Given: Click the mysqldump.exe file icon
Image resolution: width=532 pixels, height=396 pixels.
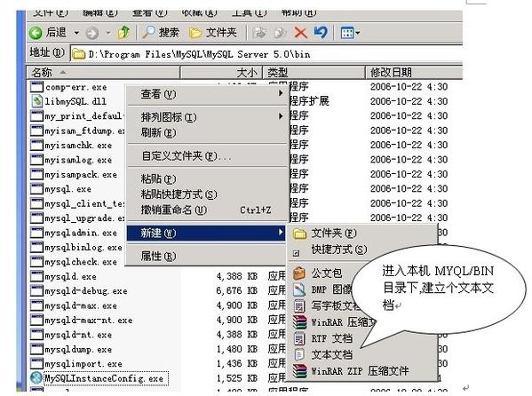Looking at the screenshot, I should coord(36,349).
